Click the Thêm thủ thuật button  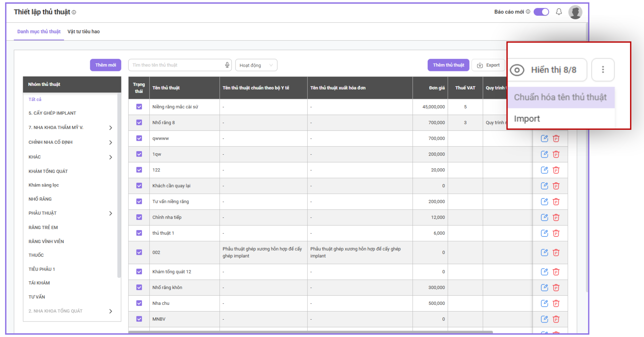(x=448, y=65)
